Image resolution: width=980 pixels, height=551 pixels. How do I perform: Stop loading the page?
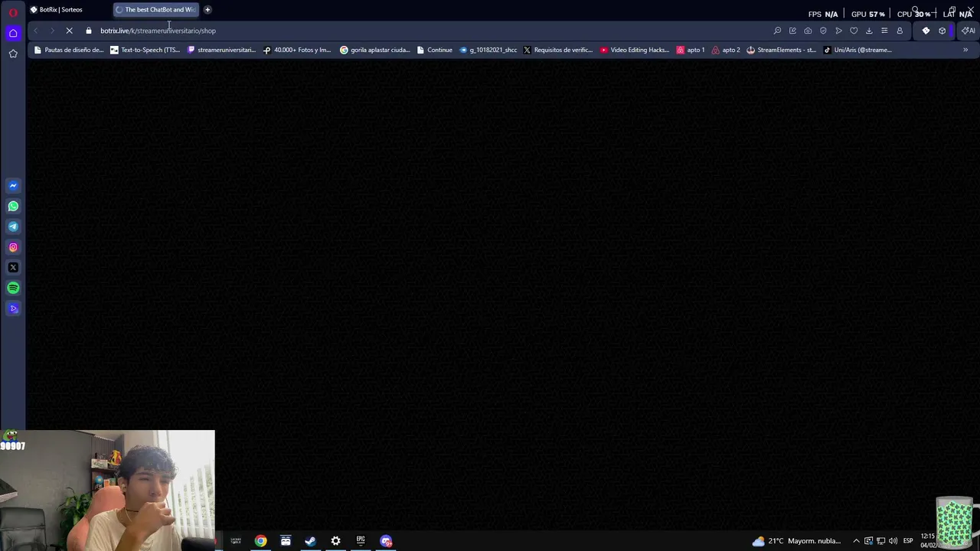tap(69, 31)
